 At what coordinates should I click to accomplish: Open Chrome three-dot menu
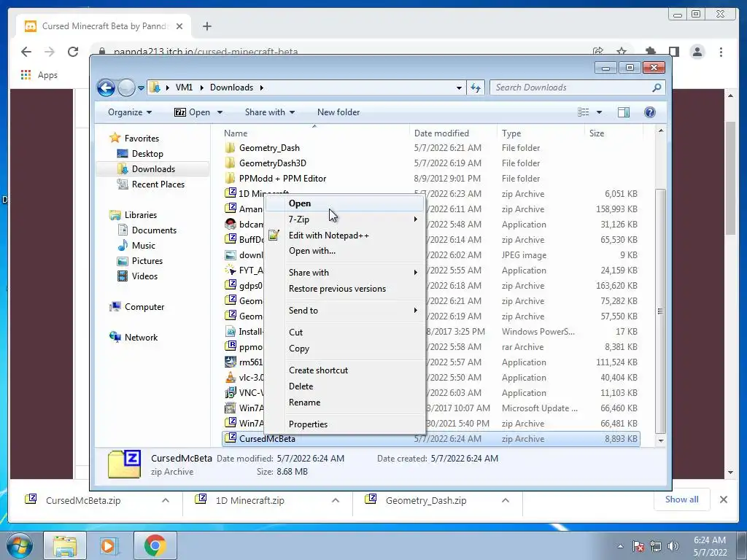[x=721, y=52]
